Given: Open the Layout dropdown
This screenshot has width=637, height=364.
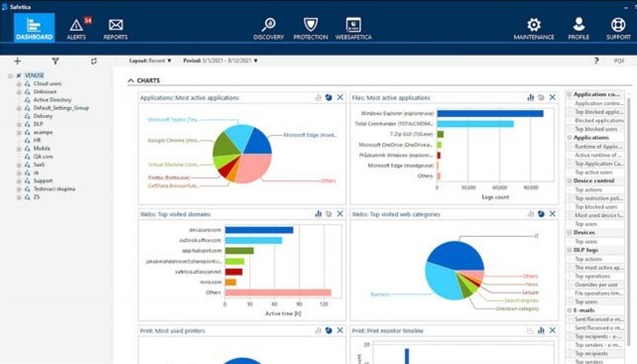Looking at the screenshot, I should coord(150,61).
